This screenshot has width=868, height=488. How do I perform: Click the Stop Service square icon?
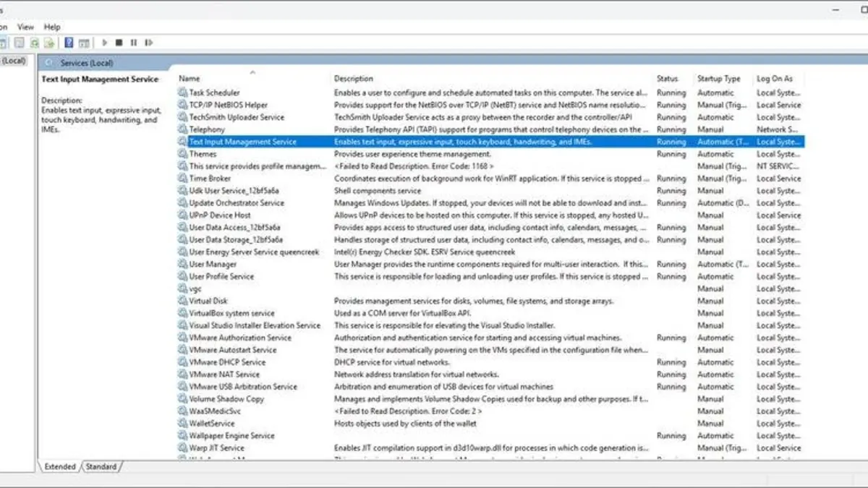(x=119, y=43)
